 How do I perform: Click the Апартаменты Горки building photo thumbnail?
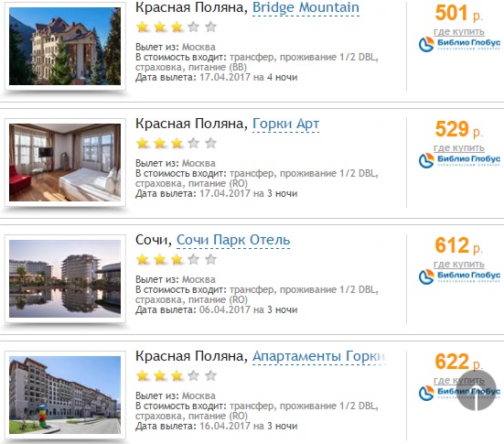pyautogui.click(x=65, y=395)
